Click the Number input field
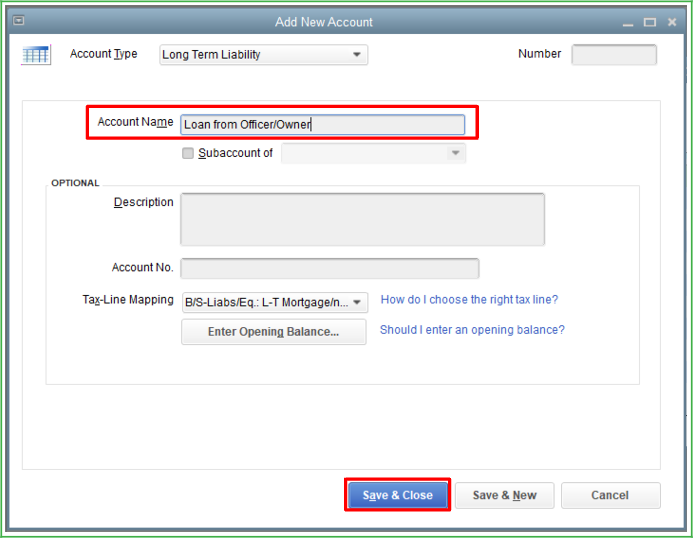The width and height of the screenshot is (693, 539). pyautogui.click(x=614, y=54)
